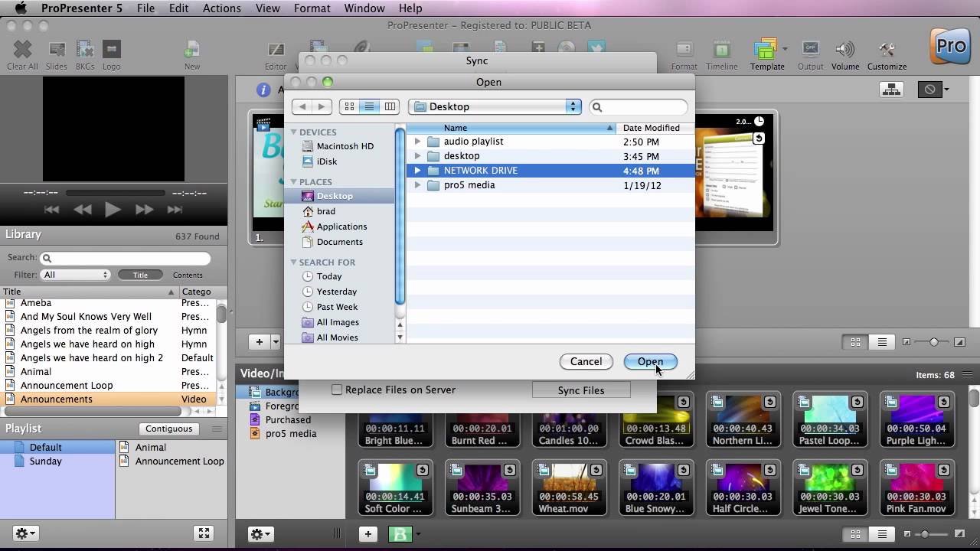Open the Format menu
This screenshot has width=980, height=551.
312,8
